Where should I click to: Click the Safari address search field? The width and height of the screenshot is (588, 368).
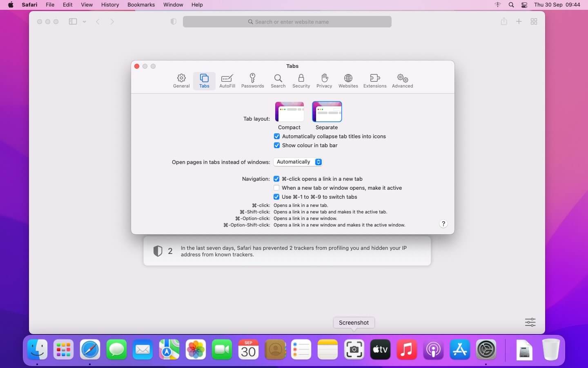(287, 22)
